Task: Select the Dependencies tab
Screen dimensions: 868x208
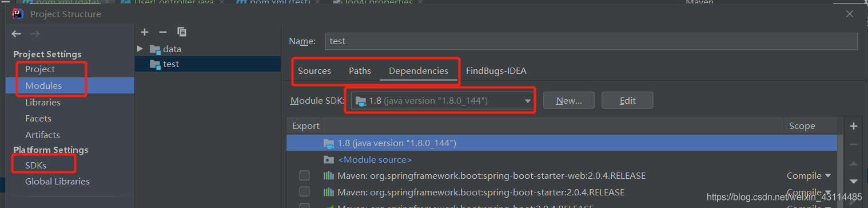Action: pyautogui.click(x=419, y=71)
